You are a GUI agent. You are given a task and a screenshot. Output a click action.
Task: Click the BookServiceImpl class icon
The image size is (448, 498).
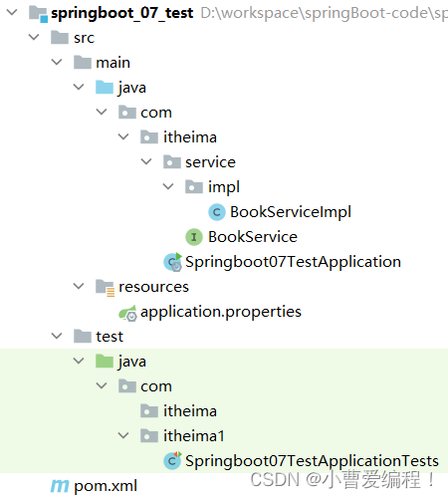pos(217,212)
